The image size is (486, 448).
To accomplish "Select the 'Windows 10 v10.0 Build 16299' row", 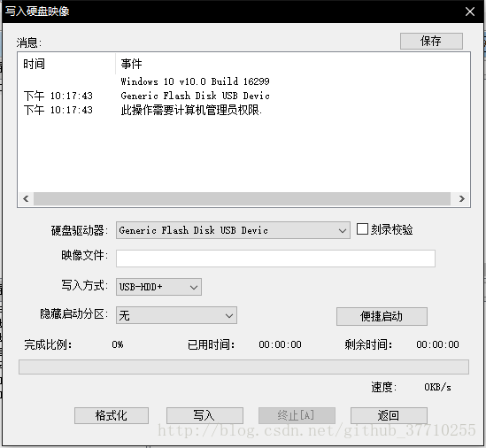I will [x=196, y=81].
